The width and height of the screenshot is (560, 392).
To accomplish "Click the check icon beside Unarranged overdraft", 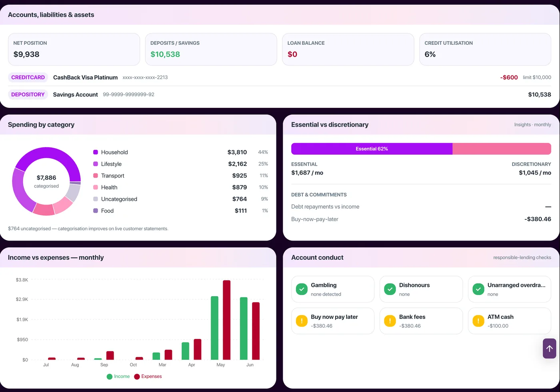I will 478,289.
